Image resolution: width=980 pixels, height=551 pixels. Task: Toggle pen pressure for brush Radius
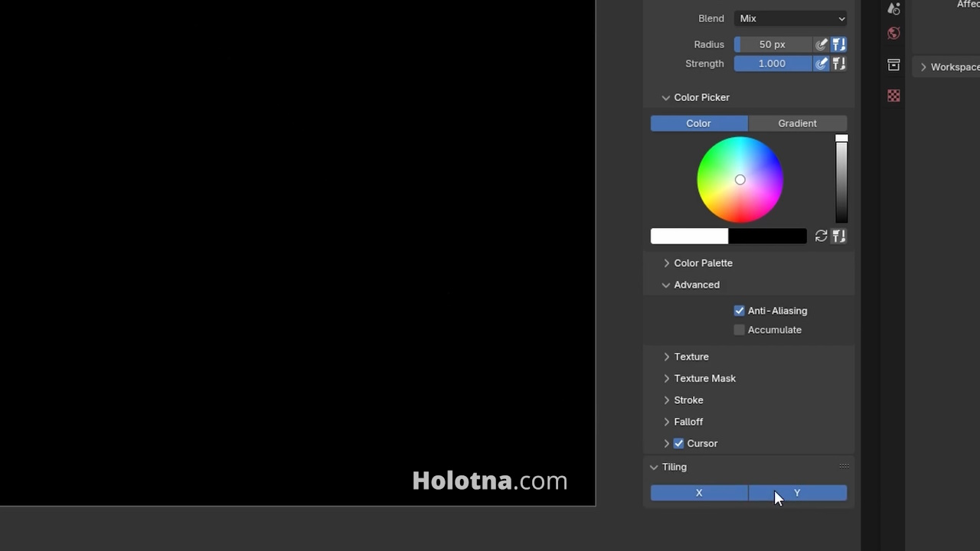pyautogui.click(x=822, y=44)
